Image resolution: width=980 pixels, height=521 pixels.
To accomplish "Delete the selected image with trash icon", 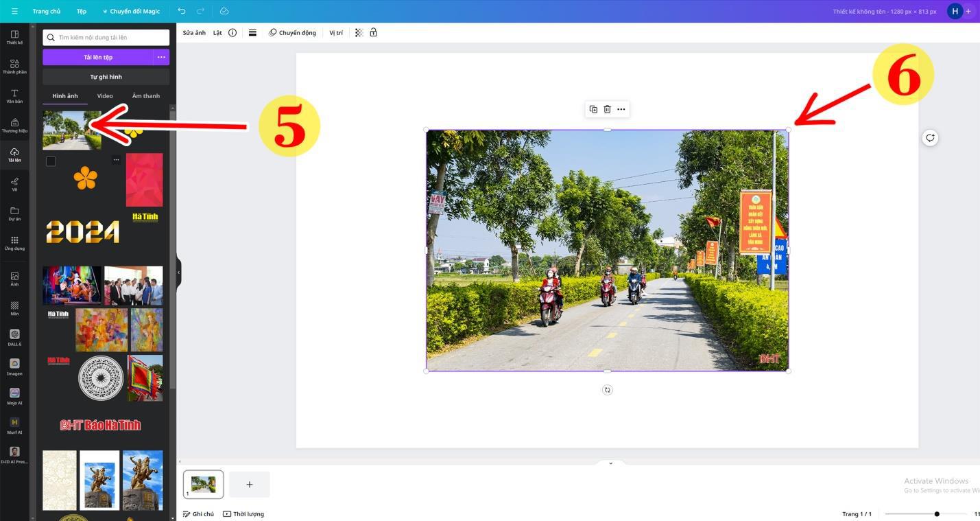I will (x=607, y=109).
